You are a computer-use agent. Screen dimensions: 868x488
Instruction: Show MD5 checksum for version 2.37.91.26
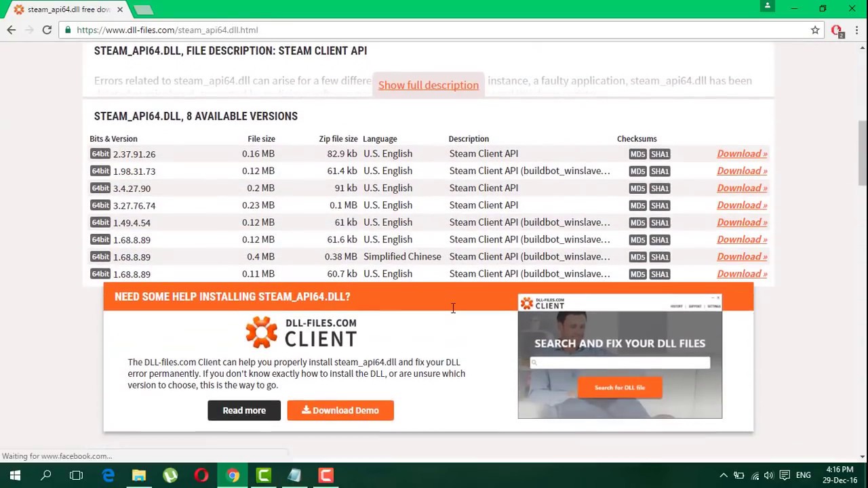point(637,154)
